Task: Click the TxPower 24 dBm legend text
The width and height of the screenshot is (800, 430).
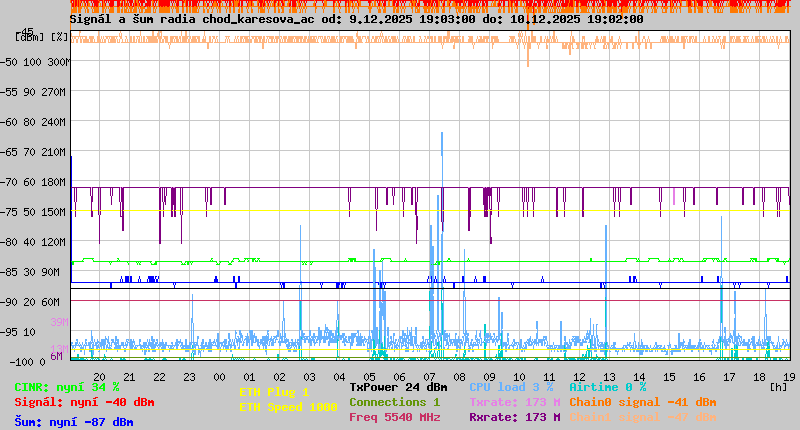Action: [398, 387]
